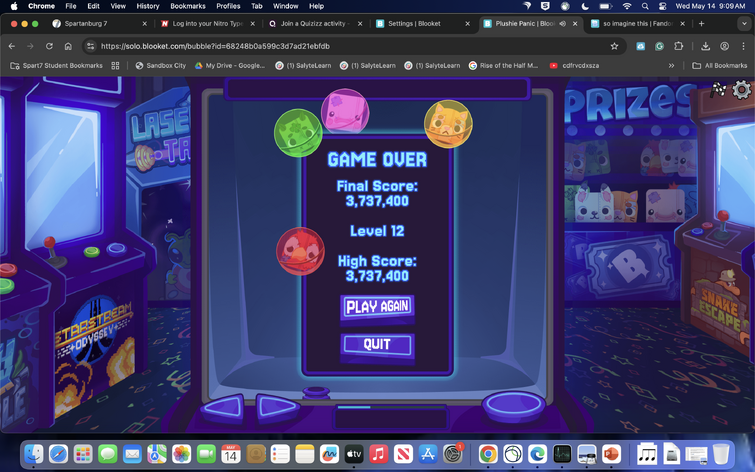Image resolution: width=755 pixels, height=472 pixels.
Task: Open the blue cloud extension icon
Action: 640,46
